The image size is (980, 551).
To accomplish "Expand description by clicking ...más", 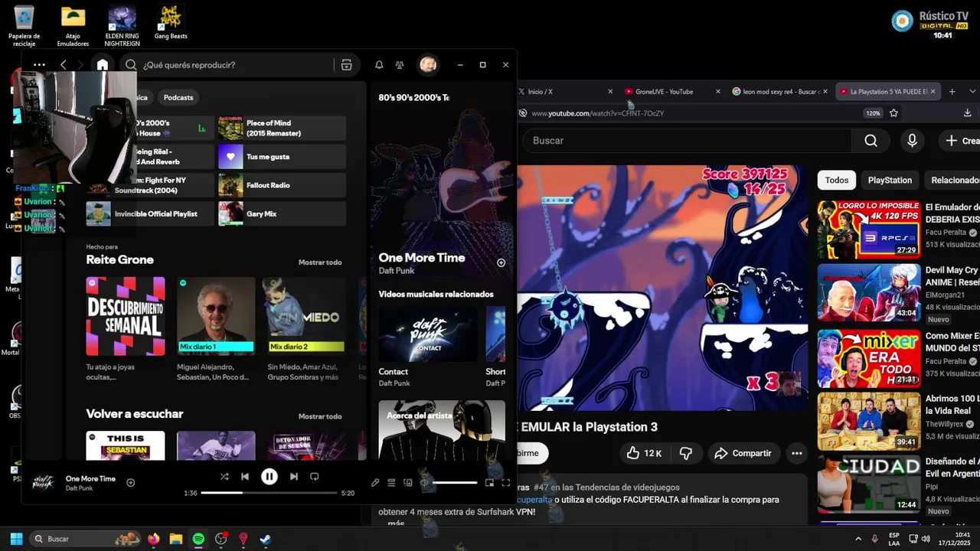I will (394, 523).
